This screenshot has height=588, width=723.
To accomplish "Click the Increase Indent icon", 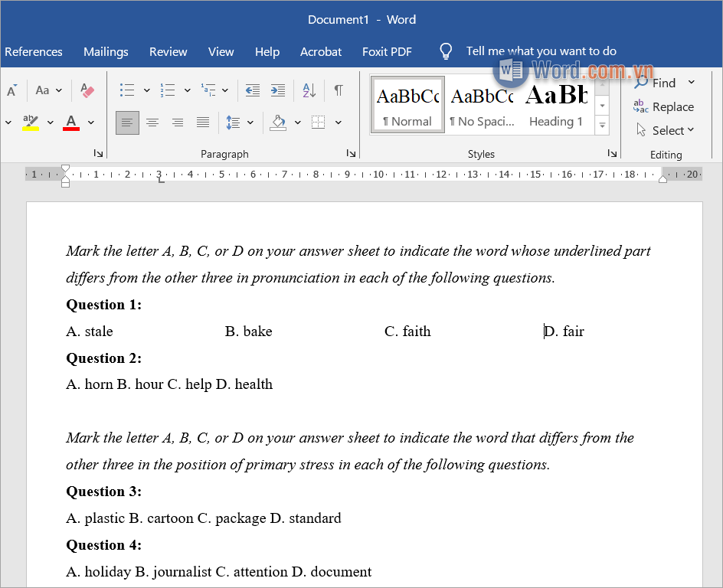I will point(278,90).
